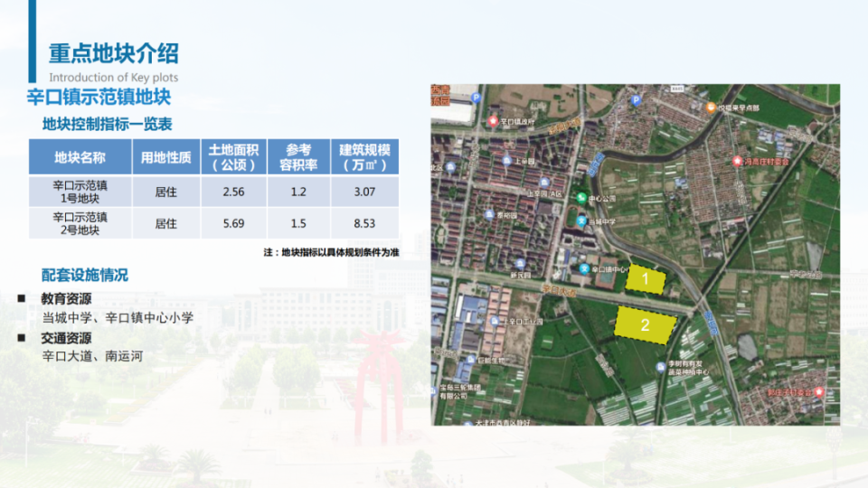This screenshot has height=488, width=868.
Task: Select yellow plot 1 on the map
Action: [x=646, y=279]
